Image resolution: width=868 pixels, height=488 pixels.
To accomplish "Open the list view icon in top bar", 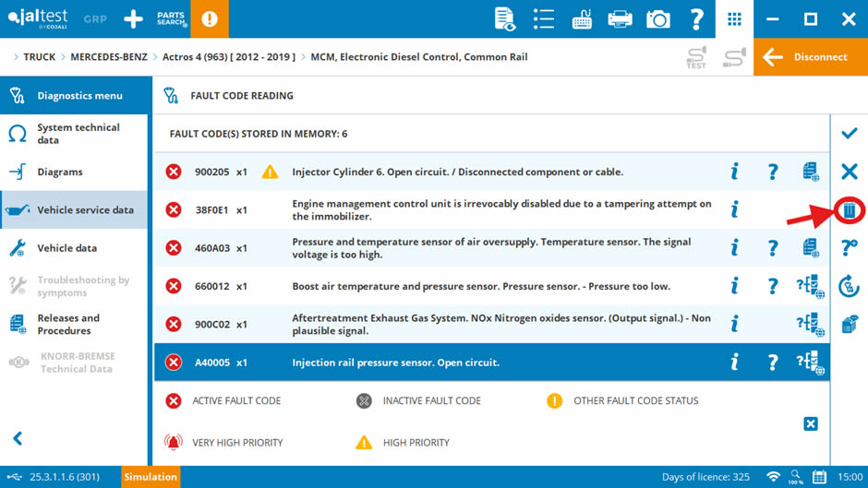I will [x=544, y=18].
